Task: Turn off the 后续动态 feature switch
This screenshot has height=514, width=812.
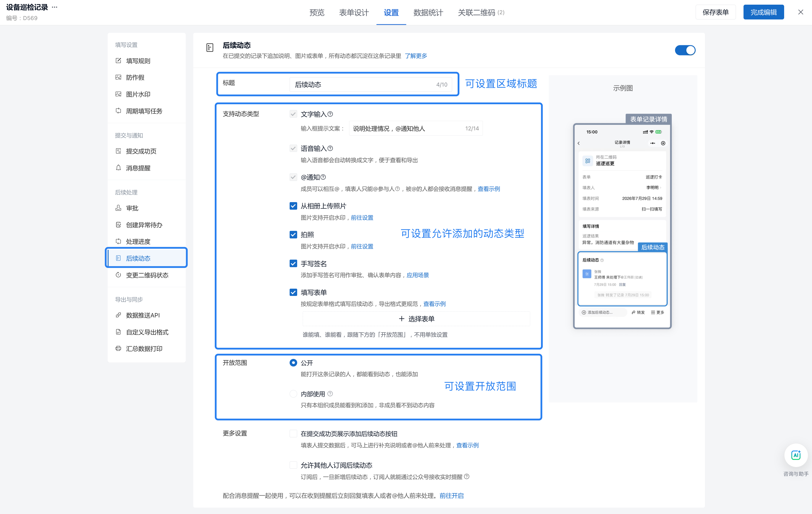Action: pyautogui.click(x=685, y=50)
